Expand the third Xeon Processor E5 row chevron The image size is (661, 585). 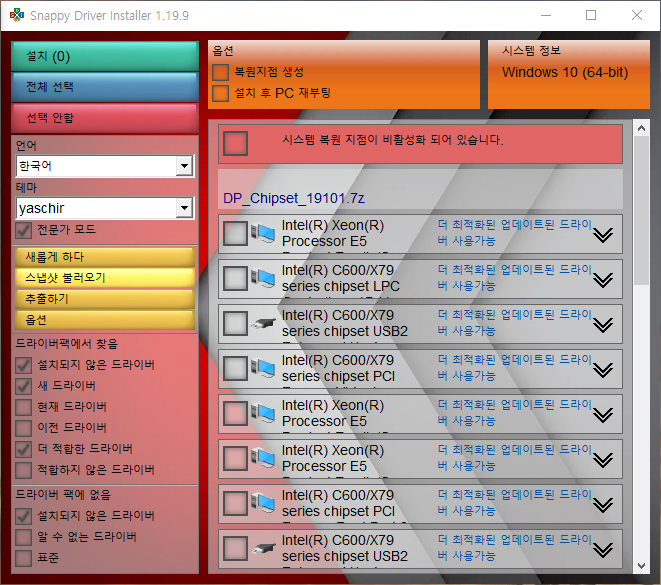(603, 460)
